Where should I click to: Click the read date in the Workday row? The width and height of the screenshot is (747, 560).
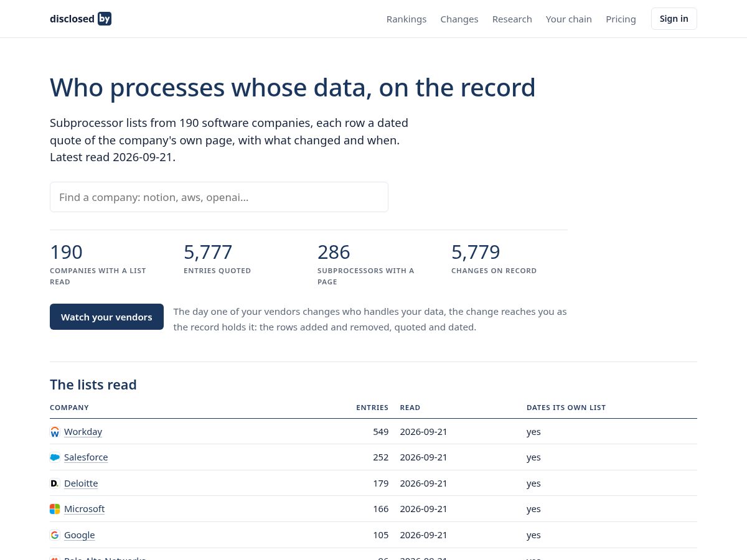coord(424,432)
